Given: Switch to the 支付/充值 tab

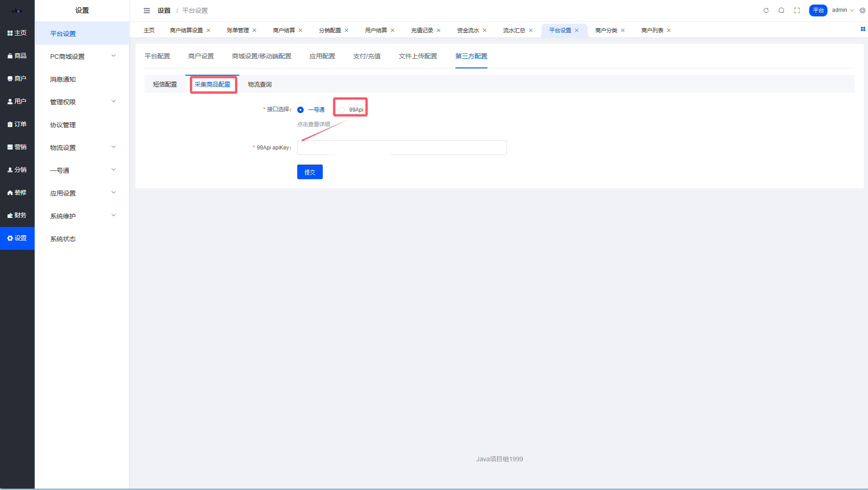Looking at the screenshot, I should pyautogui.click(x=367, y=56).
